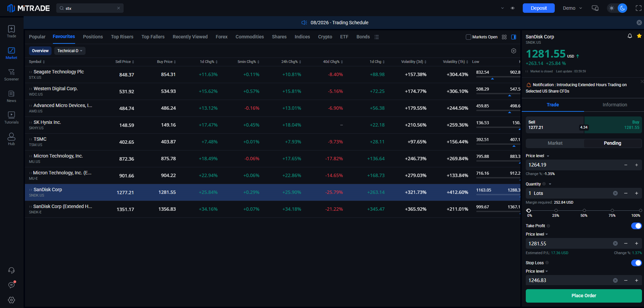
Task: Switch the market list to grid view
Action: pyautogui.click(x=504, y=37)
